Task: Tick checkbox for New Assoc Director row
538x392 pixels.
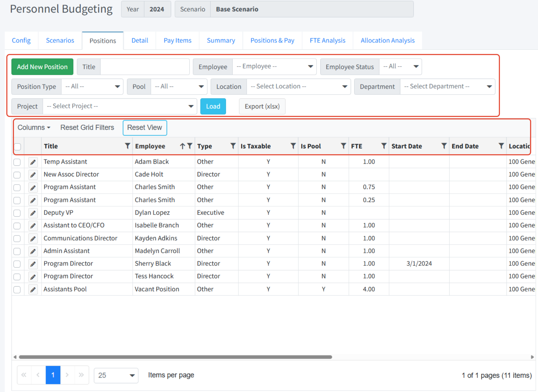Action: pos(17,175)
